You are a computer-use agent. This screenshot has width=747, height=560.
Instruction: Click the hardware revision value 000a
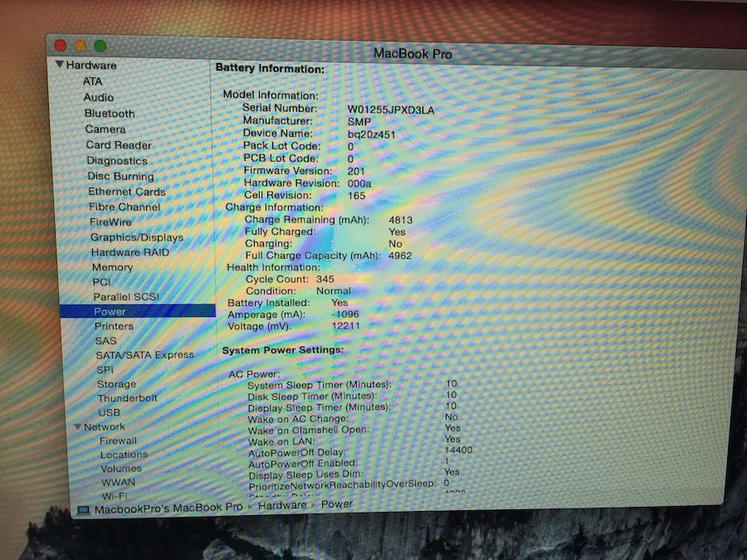tap(359, 183)
